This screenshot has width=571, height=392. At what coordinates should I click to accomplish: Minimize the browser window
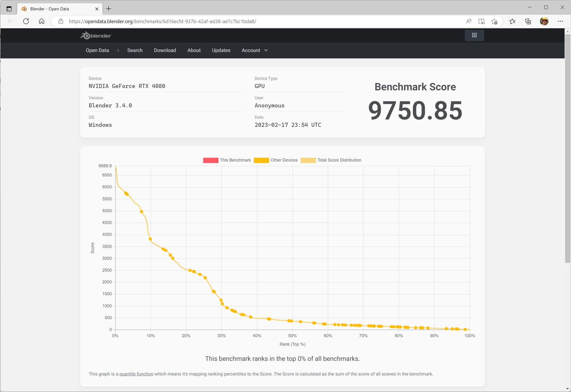(x=530, y=7)
